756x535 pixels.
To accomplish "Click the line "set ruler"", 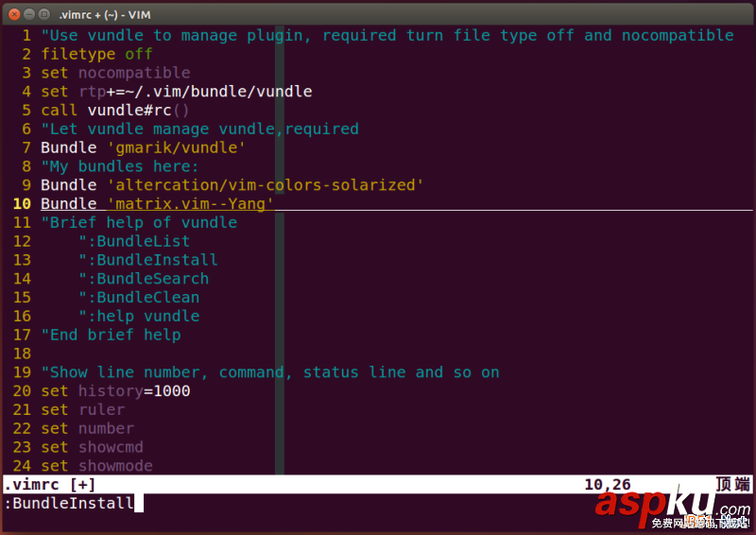I will pos(83,410).
